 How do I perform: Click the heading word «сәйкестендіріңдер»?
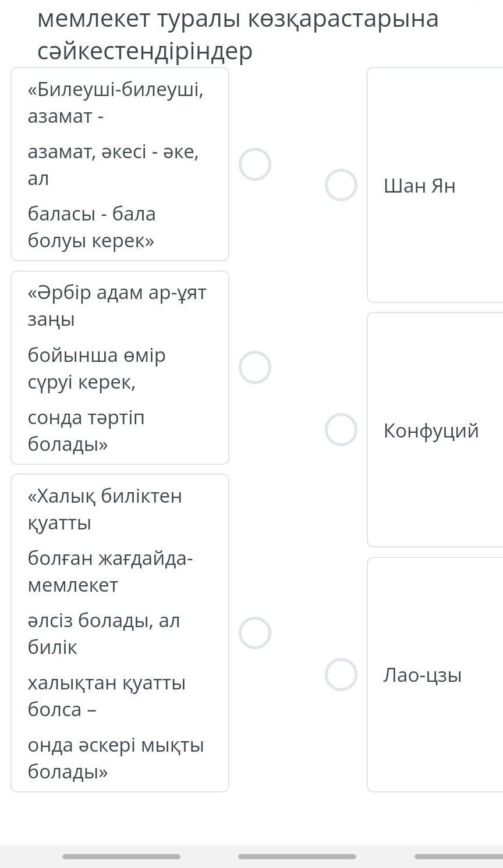145,51
